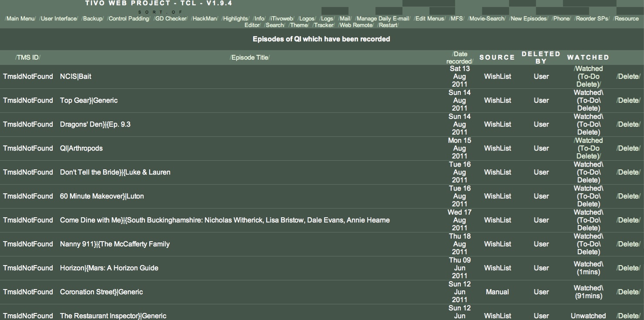This screenshot has height=320, width=644.
Task: Sort by the TMS ID column header
Action: 28,57
